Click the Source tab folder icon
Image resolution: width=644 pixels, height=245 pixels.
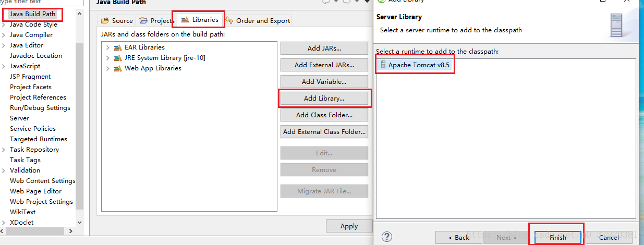(106, 21)
